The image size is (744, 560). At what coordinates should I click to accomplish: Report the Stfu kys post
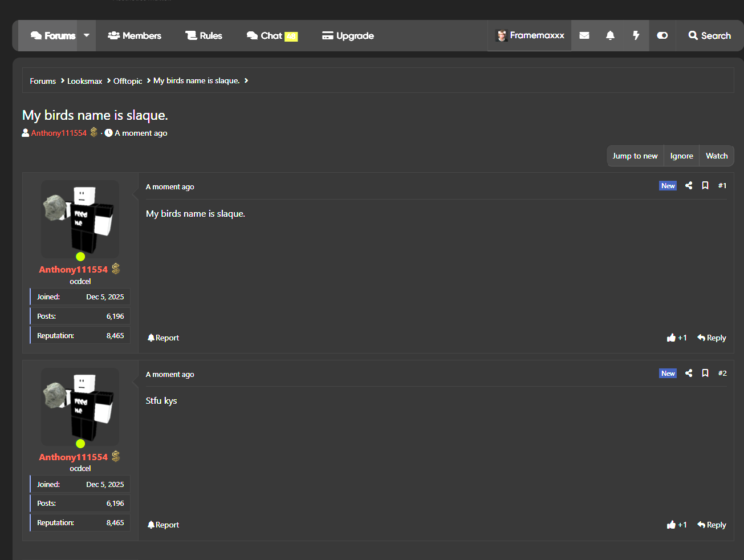pyautogui.click(x=163, y=525)
